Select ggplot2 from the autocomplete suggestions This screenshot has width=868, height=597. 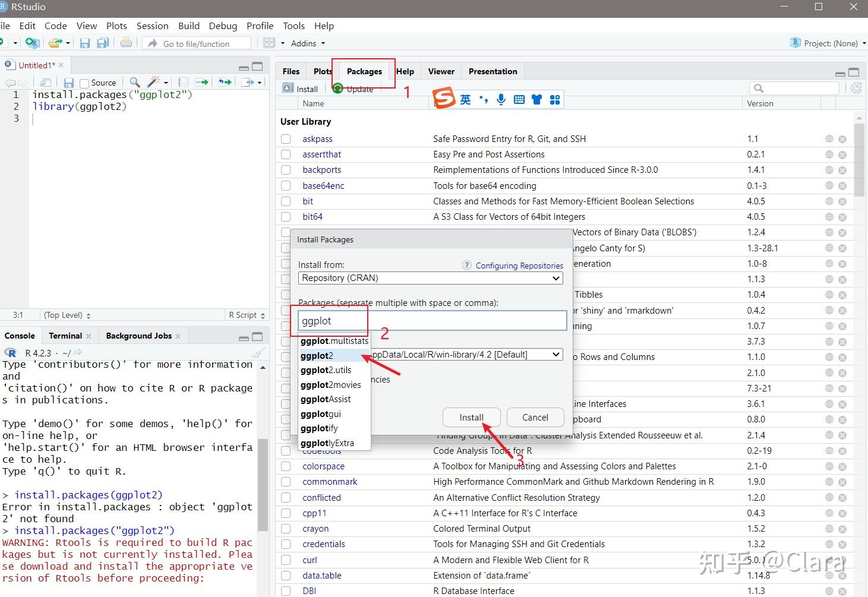pyautogui.click(x=317, y=356)
